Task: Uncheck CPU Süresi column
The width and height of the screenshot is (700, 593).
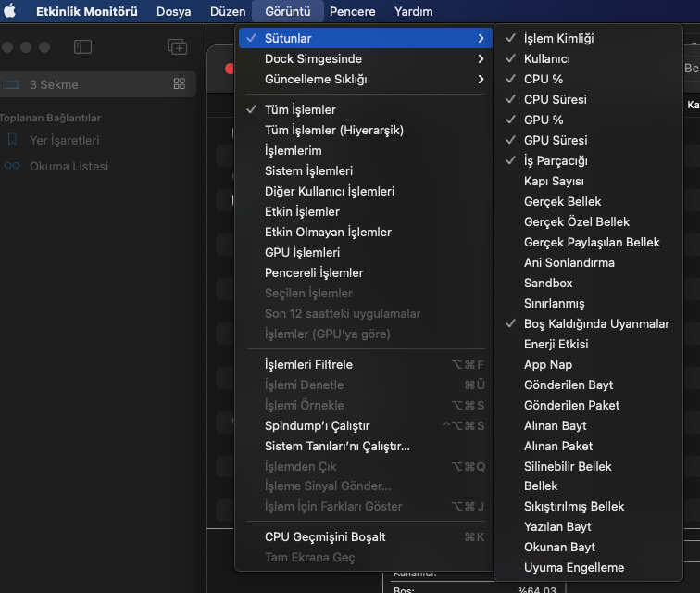Action: (x=588, y=99)
